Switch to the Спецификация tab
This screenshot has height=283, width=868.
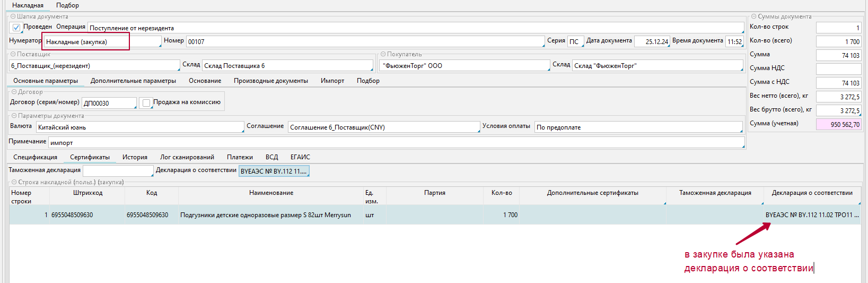click(x=35, y=157)
